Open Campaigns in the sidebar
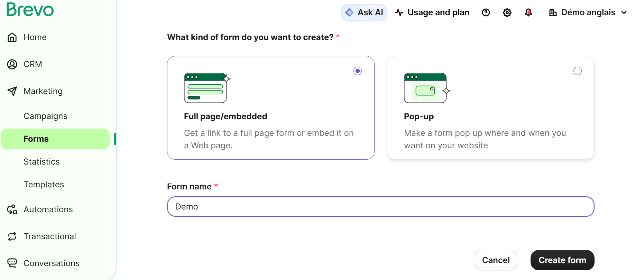Screen dimensions: 644x280 [45, 116]
